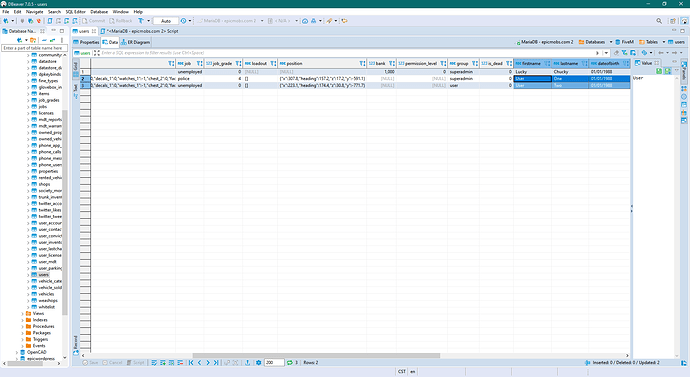Open the active schema N/A selector

pyautogui.click(x=283, y=21)
